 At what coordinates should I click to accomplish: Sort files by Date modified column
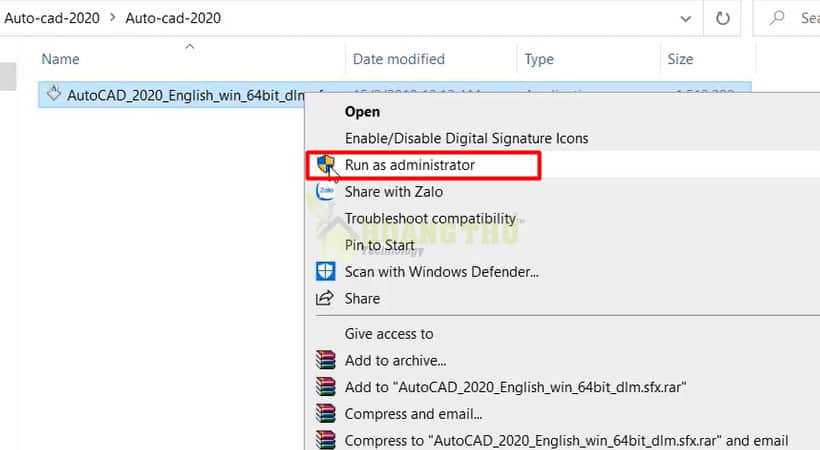pyautogui.click(x=398, y=59)
